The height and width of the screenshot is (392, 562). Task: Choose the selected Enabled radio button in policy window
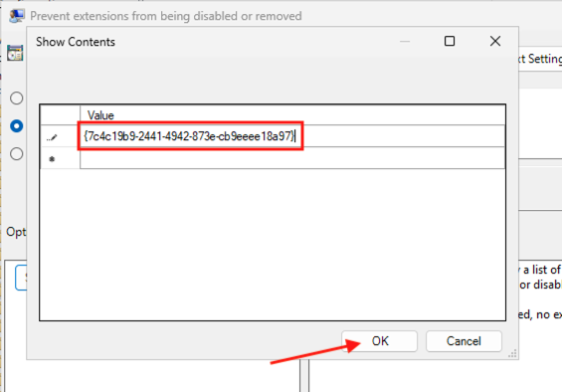pyautogui.click(x=17, y=126)
